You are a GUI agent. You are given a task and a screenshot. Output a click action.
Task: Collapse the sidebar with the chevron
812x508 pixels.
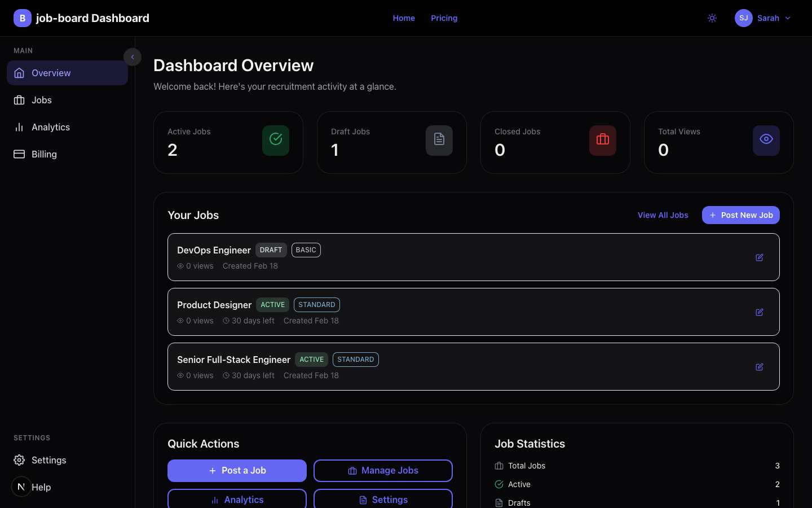coord(133,57)
